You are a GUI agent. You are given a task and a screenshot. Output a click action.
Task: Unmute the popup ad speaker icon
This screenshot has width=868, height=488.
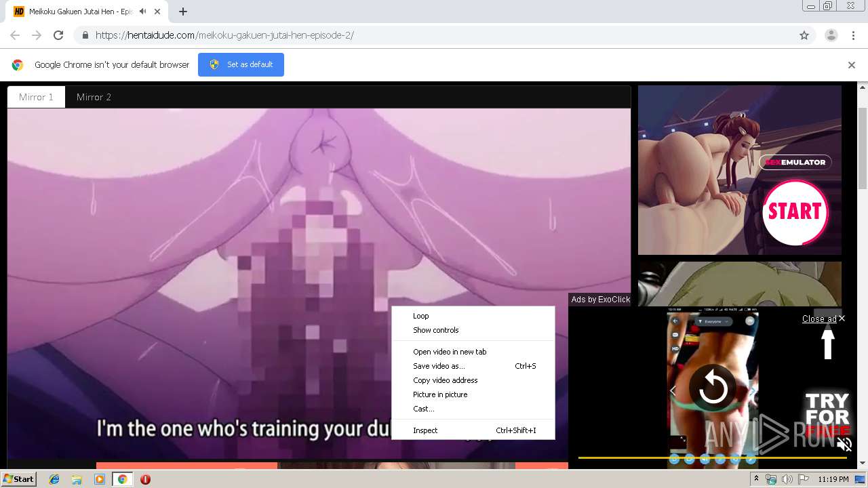pos(844,445)
